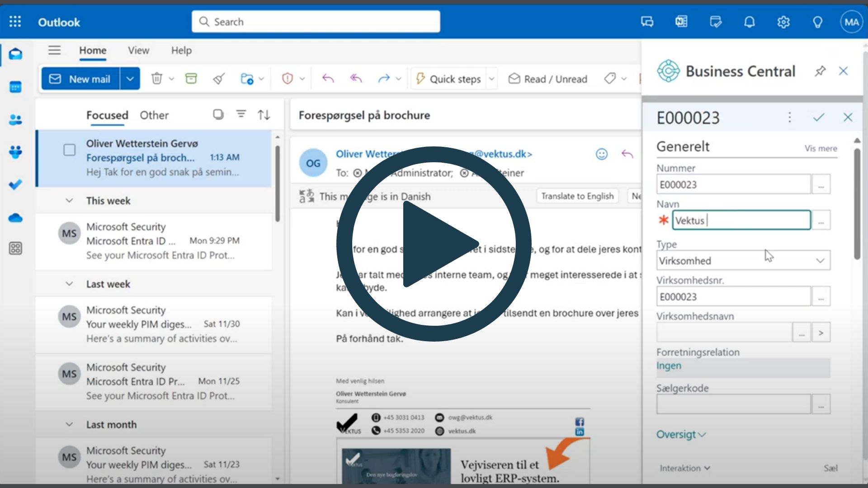The image size is (868, 488).
Task: Click the Business Central pane scrollbar
Action: coord(857,203)
